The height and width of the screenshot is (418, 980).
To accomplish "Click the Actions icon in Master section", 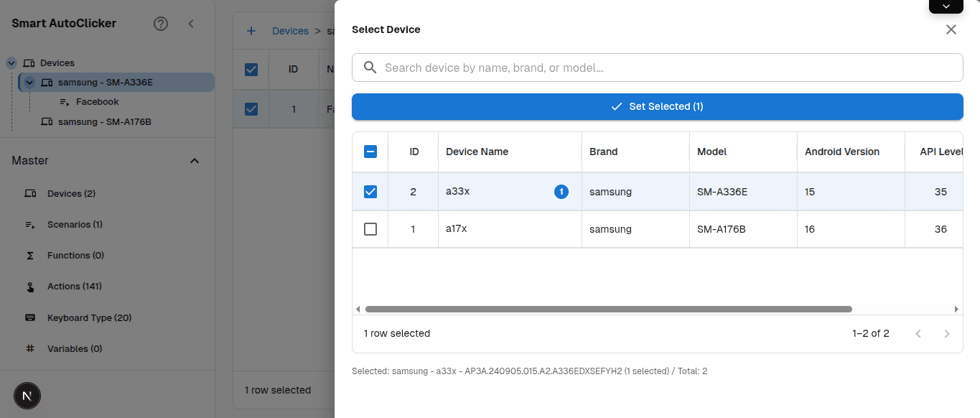I will coord(30,286).
